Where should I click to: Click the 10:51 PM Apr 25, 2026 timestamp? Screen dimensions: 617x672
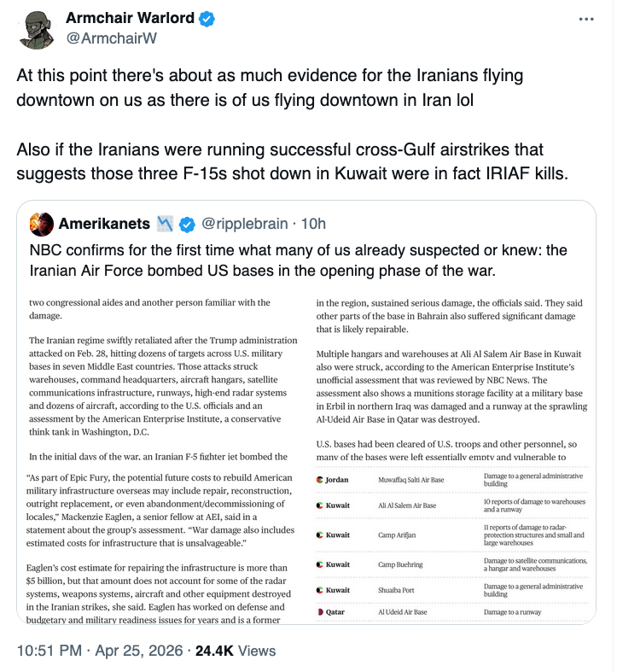(x=101, y=651)
